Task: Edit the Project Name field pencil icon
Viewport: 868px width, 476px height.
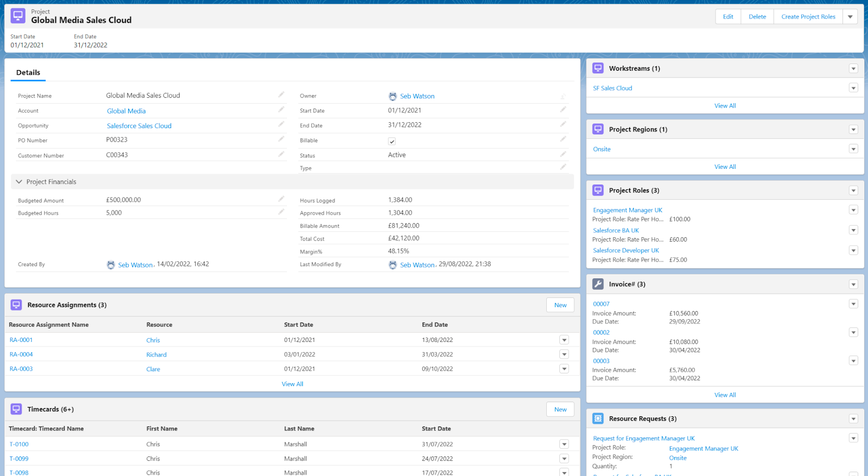Action: [282, 94]
